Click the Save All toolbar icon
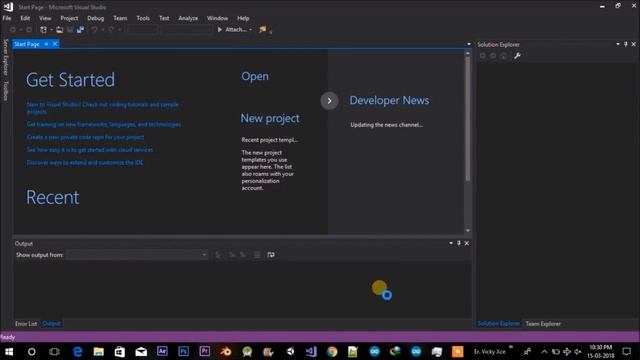Screen dimensions: 640x360 click(x=80, y=29)
